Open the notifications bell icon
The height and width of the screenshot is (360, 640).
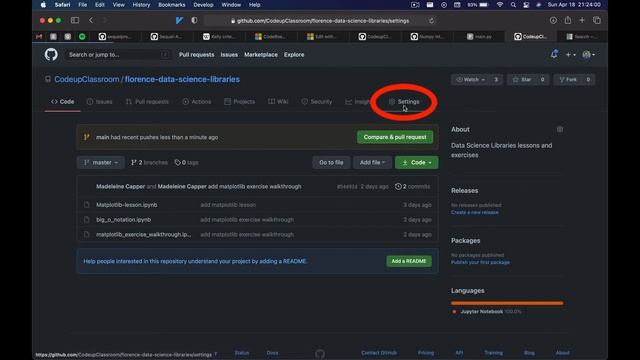(554, 54)
